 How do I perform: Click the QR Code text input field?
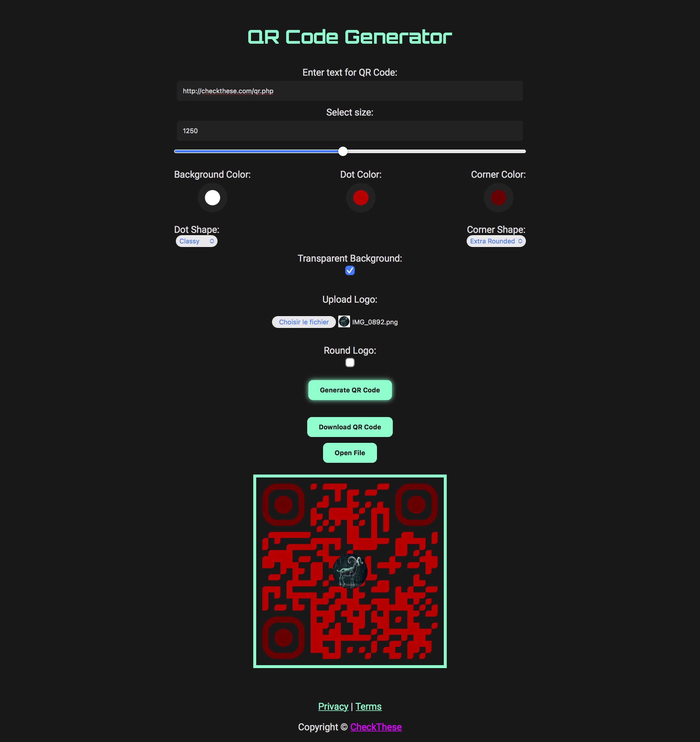point(350,91)
